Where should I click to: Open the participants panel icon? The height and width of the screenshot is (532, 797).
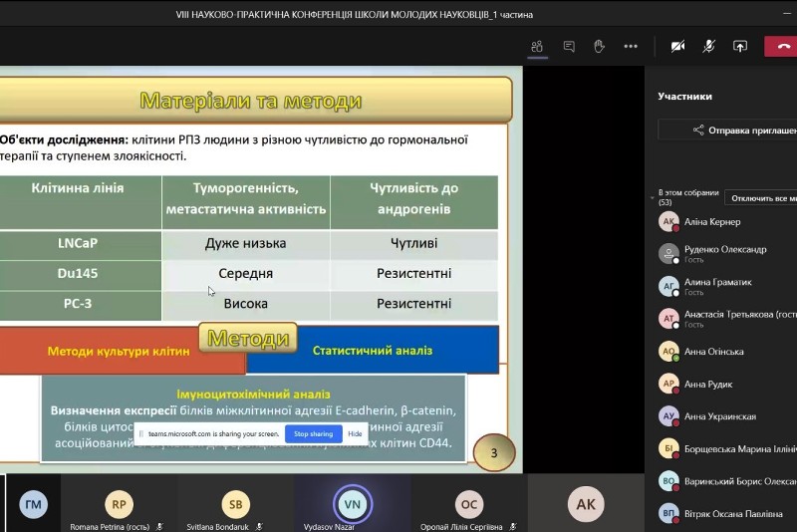tap(537, 47)
